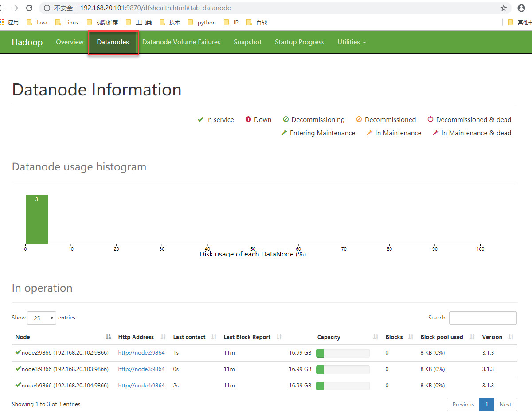Expand the Utilities dropdown menu
The width and height of the screenshot is (532, 414).
click(x=352, y=42)
